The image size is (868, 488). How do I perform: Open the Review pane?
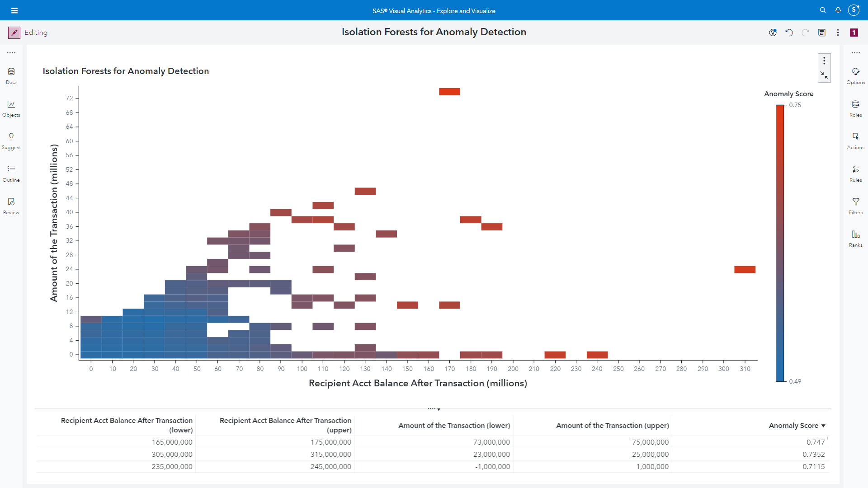(x=11, y=206)
